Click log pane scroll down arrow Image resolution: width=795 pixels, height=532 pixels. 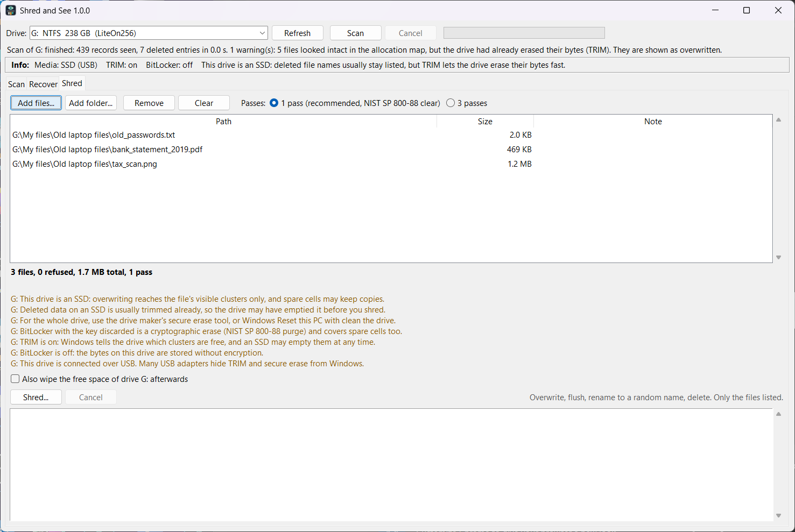click(x=778, y=515)
